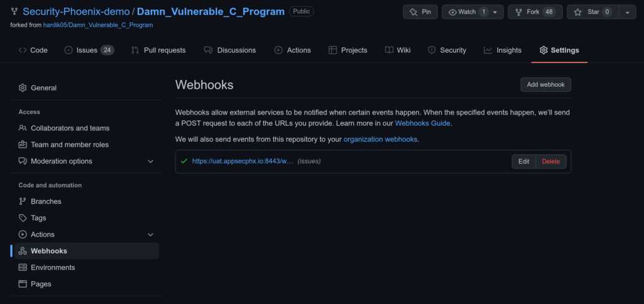Go to the Pull requests tab
Viewport: 644px width, 304px height.
point(158,50)
